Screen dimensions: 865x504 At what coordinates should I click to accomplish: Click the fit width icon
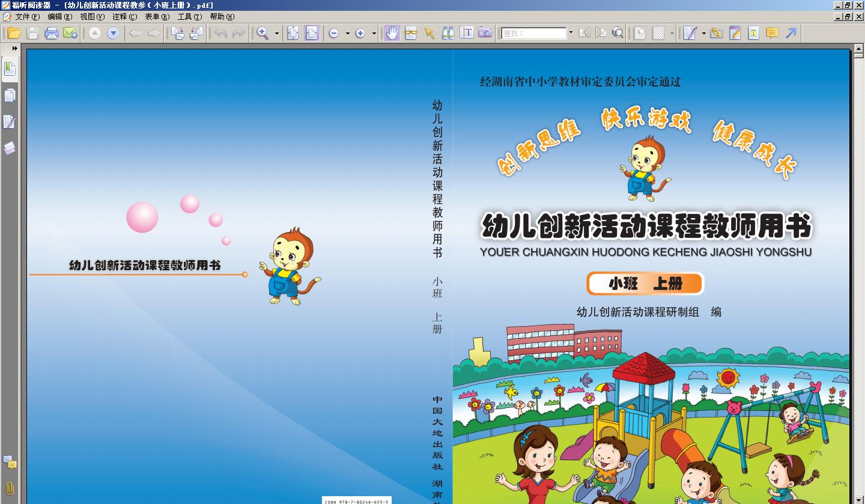(x=312, y=33)
